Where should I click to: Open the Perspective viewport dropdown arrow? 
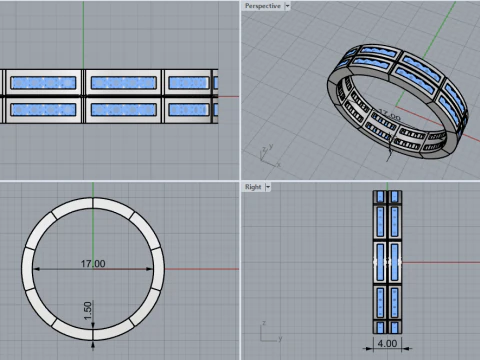(x=287, y=6)
